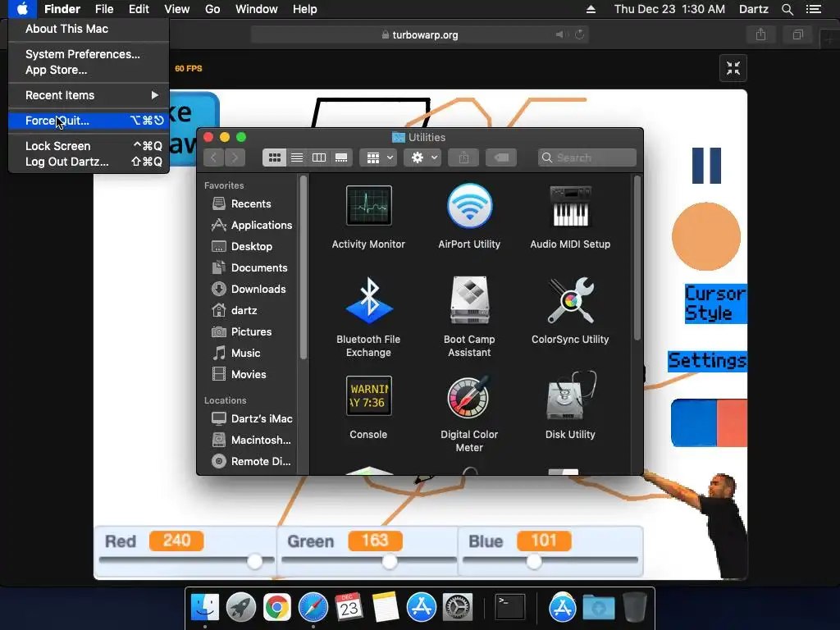Screen dimensions: 840x630
Task: Open System Preferences gear in Dock
Action: point(457,607)
